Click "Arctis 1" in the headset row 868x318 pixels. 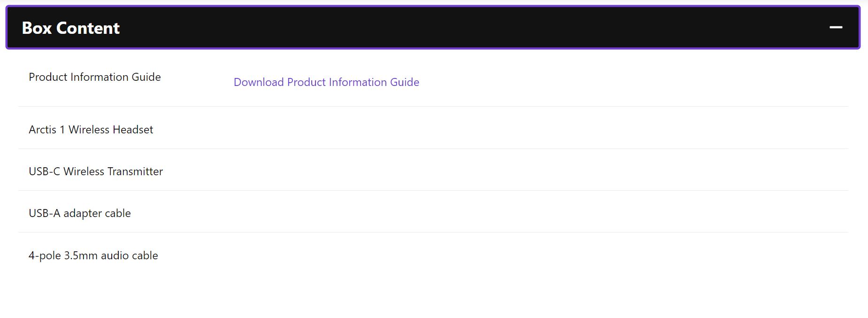pos(47,130)
